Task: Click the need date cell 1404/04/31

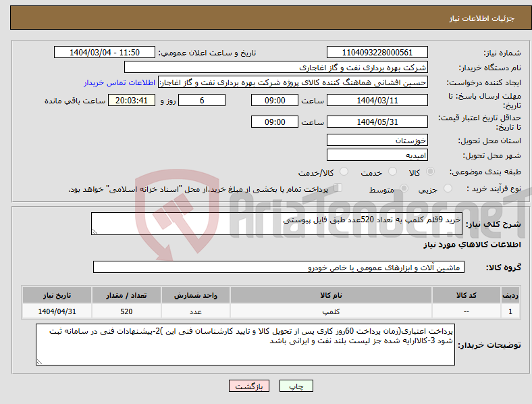Action: pos(57,311)
